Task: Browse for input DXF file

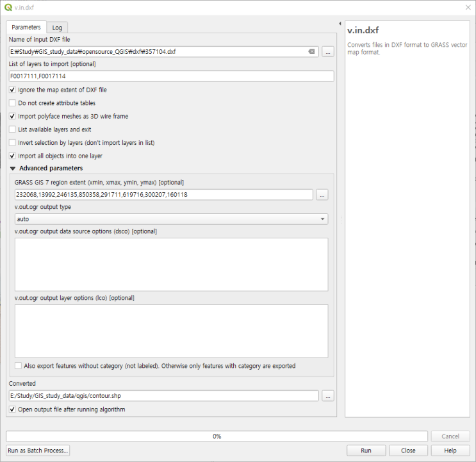Action: pyautogui.click(x=328, y=52)
